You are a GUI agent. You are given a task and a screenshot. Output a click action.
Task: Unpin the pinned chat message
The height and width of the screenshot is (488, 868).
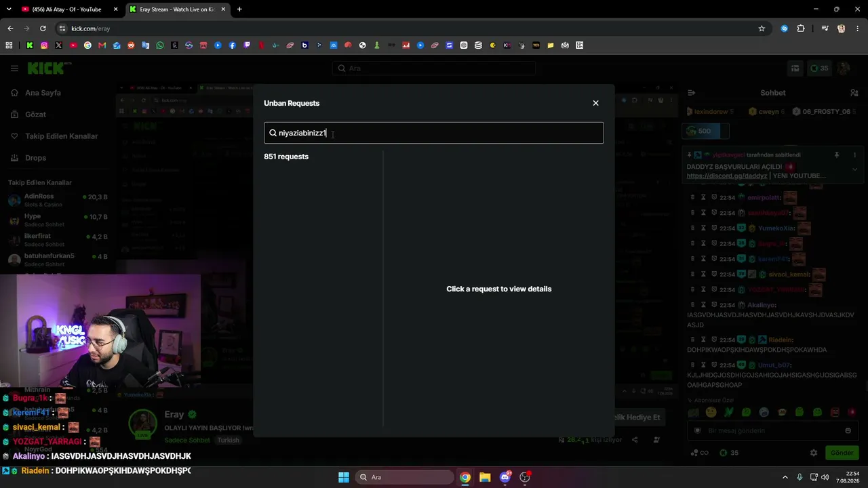point(837,155)
